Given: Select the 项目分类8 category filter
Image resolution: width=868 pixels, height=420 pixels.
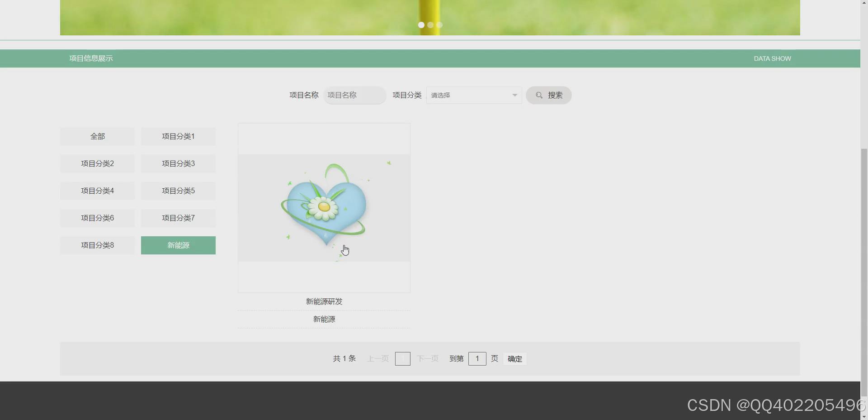Looking at the screenshot, I should tap(97, 245).
